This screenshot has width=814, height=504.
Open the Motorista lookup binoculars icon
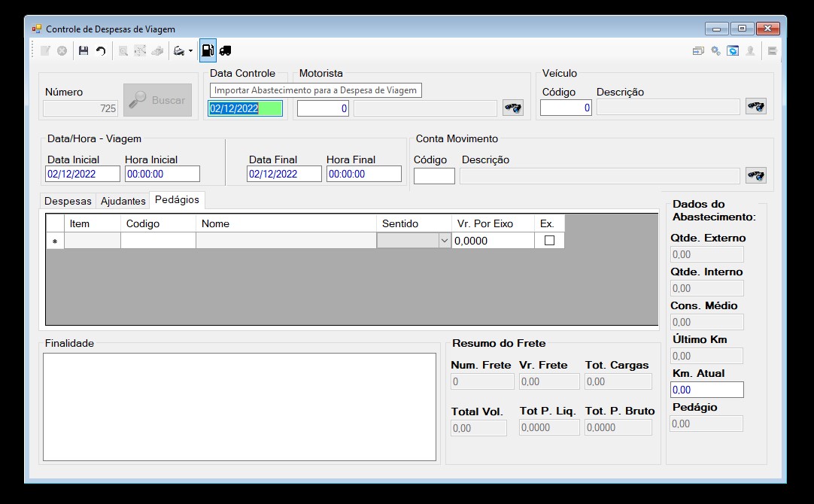pyautogui.click(x=513, y=108)
